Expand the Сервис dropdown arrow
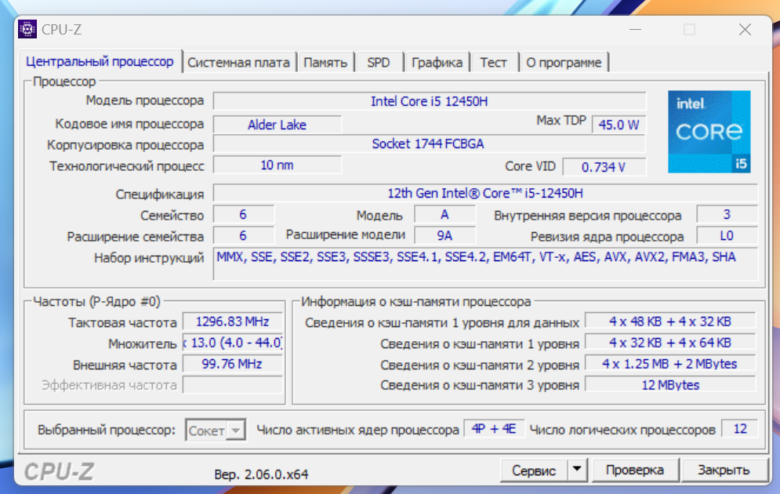 577,469
